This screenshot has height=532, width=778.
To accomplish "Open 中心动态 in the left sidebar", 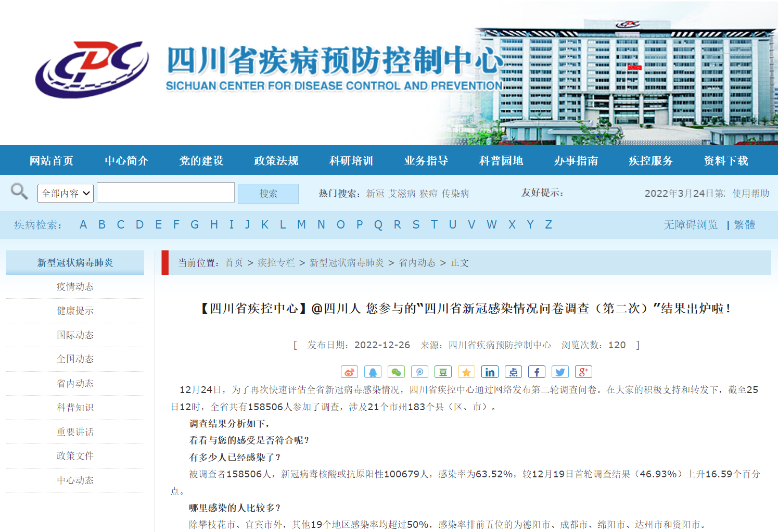I will coord(75,480).
